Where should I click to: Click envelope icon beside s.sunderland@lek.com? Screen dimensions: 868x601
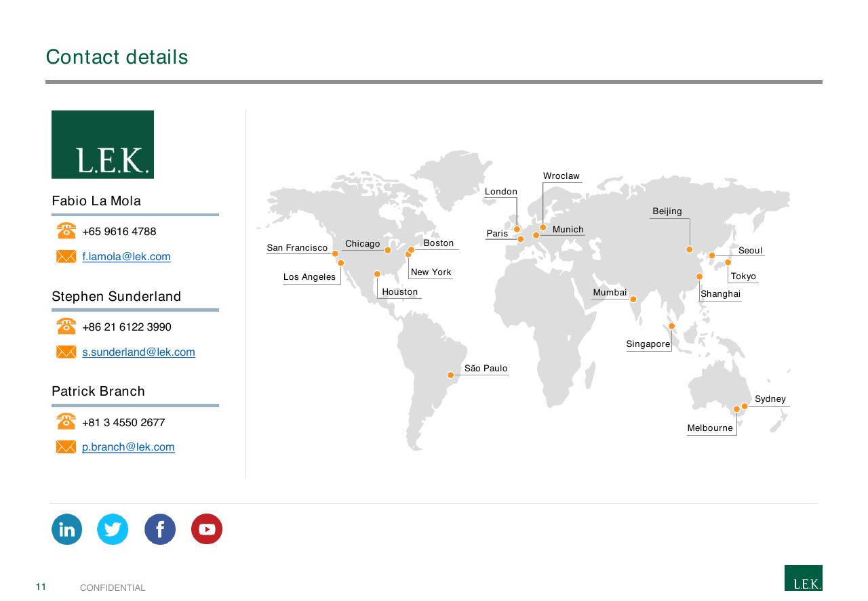click(x=66, y=352)
